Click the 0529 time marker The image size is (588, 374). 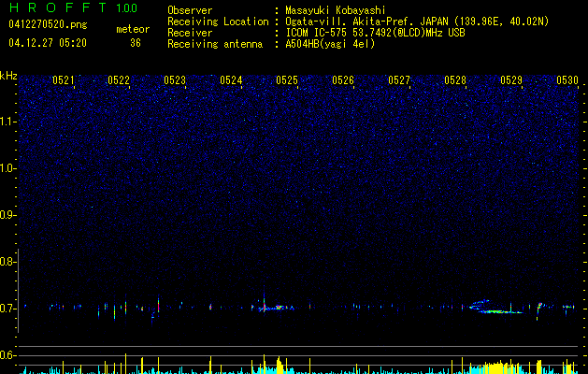(511, 80)
